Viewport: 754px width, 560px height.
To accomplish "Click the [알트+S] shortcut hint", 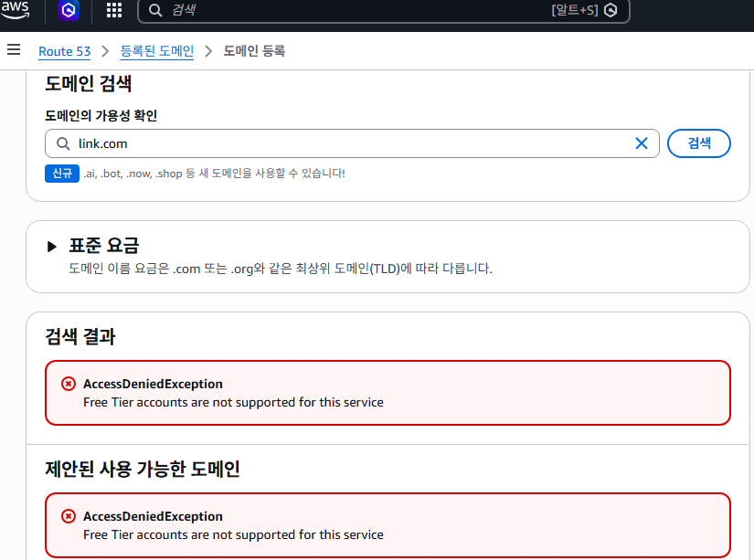I will click(x=575, y=10).
